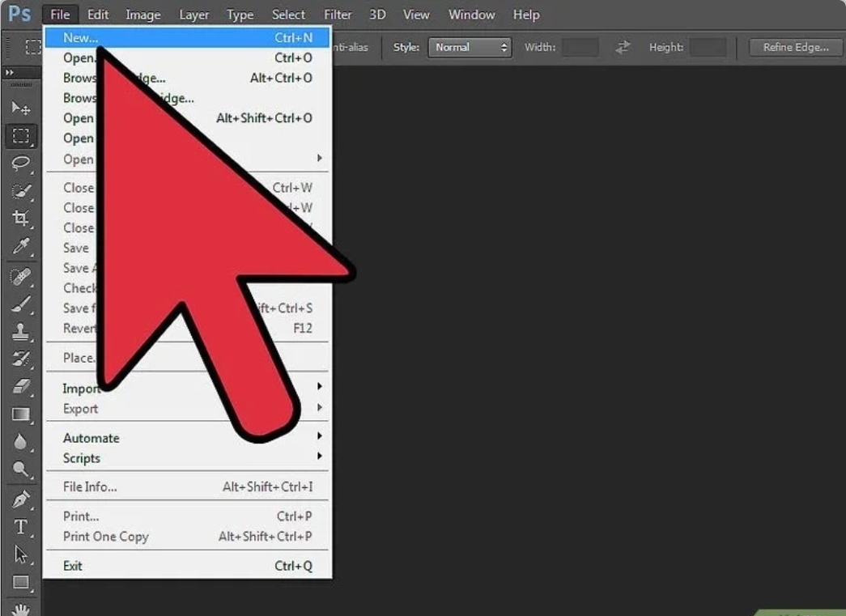
Task: Select the Rectangle shape tool
Action: [20, 582]
